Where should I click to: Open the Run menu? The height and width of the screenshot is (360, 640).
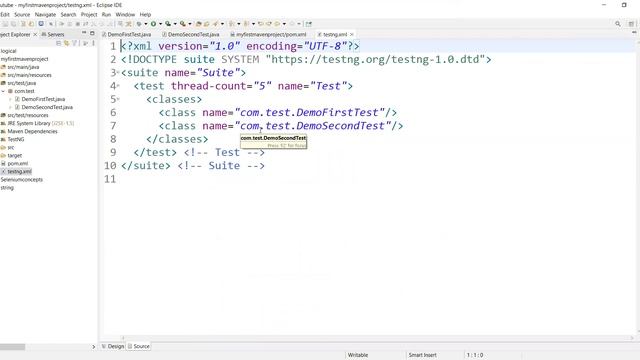[106, 14]
